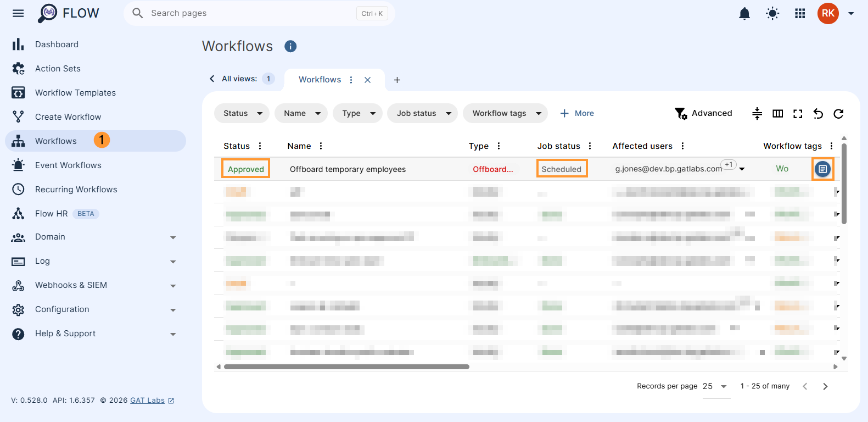Expand Webhooks & SIEM sidebar section
This screenshot has width=868, height=422.
click(x=173, y=286)
